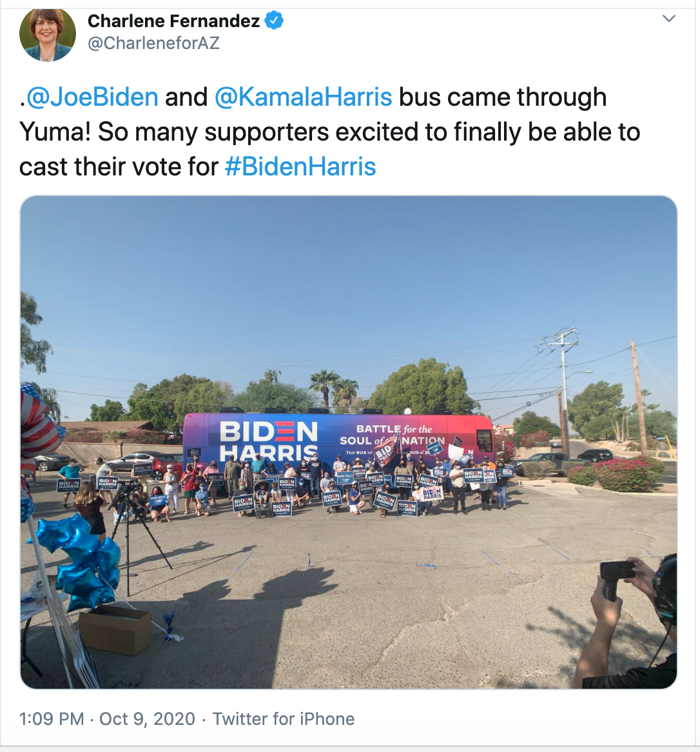Click the tweet body text

tap(330, 132)
